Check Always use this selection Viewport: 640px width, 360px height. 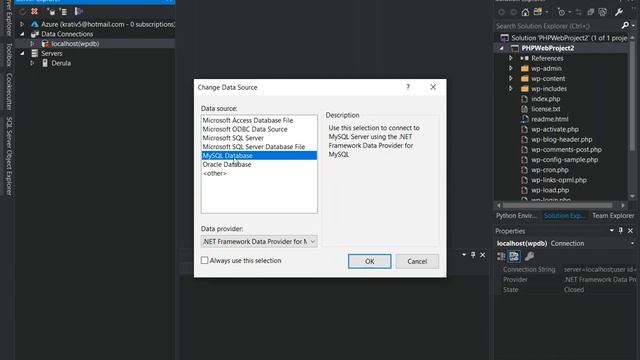[204, 260]
